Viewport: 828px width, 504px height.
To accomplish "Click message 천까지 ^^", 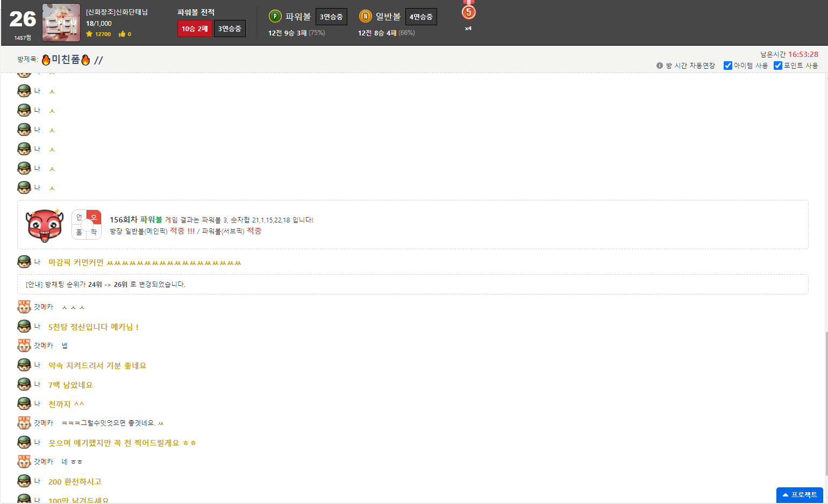I will pyautogui.click(x=66, y=404).
